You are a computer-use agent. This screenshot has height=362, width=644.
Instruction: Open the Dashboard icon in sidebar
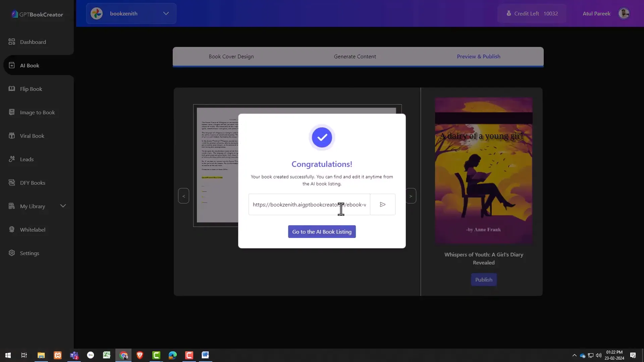click(x=12, y=42)
